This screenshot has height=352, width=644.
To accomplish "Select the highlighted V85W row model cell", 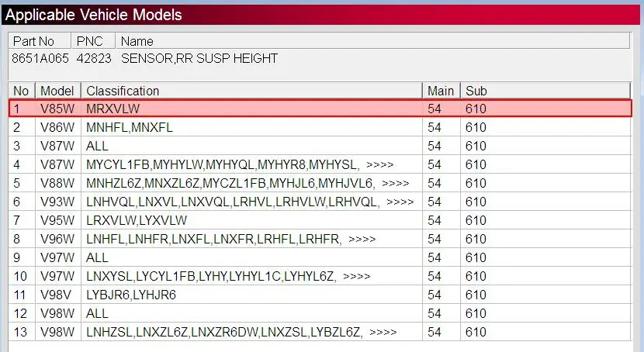I will coord(57,109).
